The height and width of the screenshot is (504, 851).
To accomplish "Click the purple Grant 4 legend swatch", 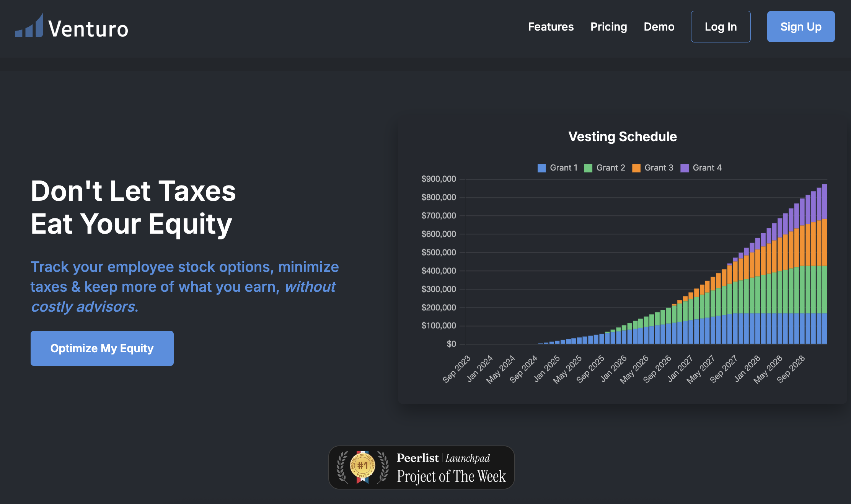I will click(685, 167).
